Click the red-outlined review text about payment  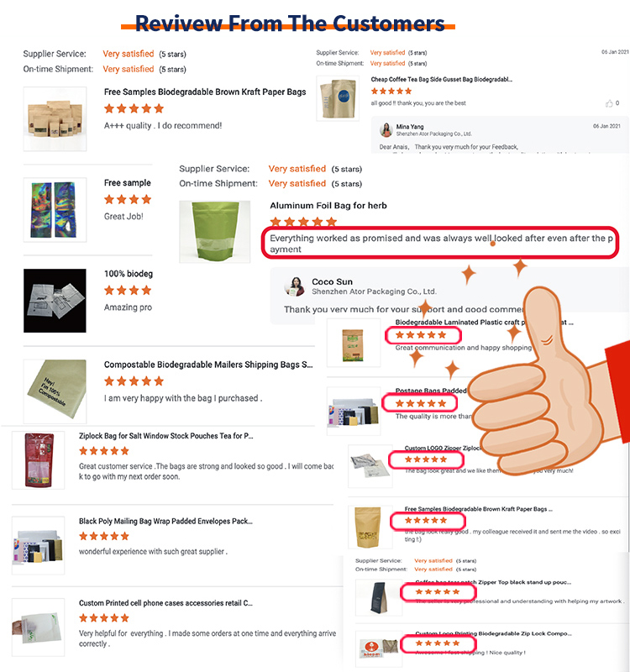pos(440,243)
